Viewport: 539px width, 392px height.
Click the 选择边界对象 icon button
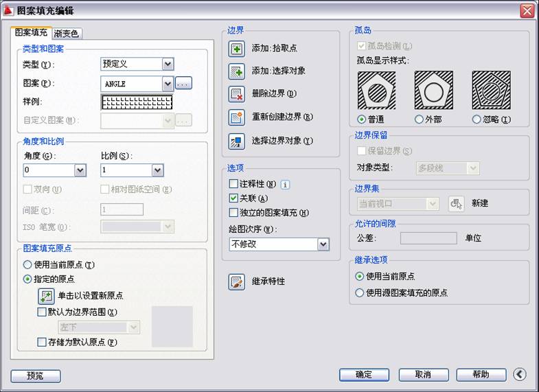(236, 141)
